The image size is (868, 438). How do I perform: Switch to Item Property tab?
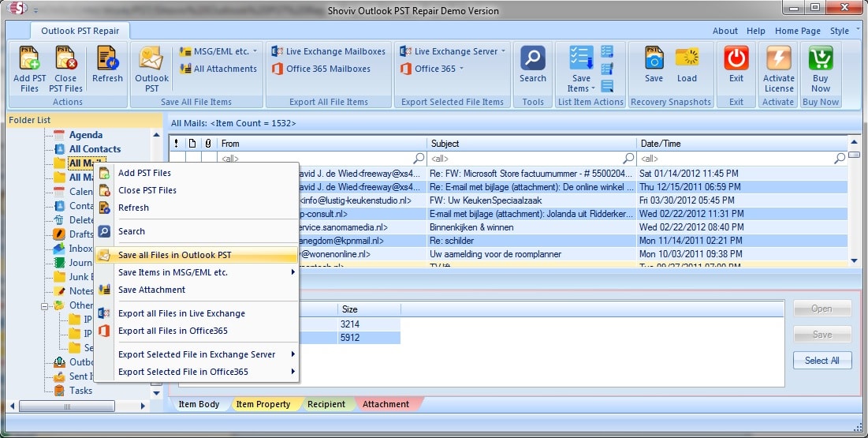coord(263,404)
